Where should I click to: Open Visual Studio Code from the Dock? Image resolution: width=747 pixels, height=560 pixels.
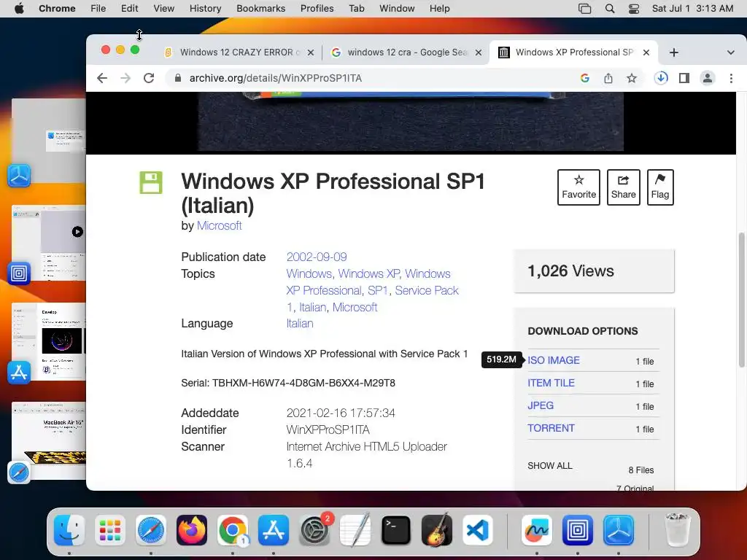[x=477, y=530]
